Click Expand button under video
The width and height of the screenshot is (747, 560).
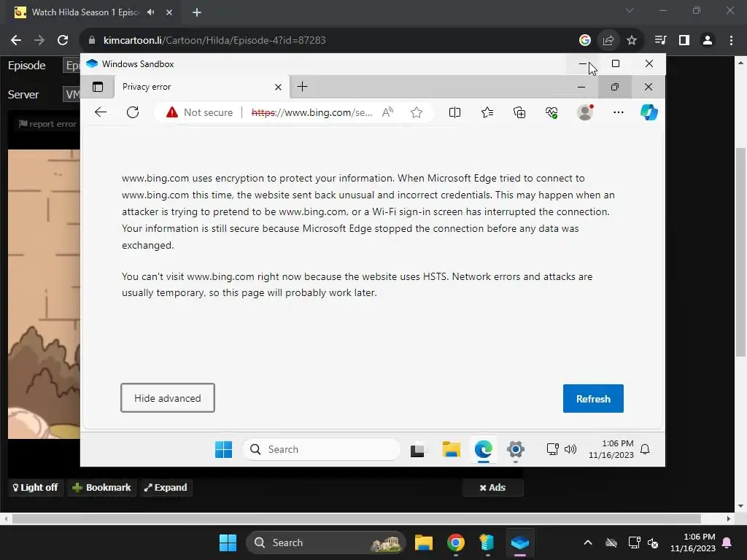[x=166, y=488]
